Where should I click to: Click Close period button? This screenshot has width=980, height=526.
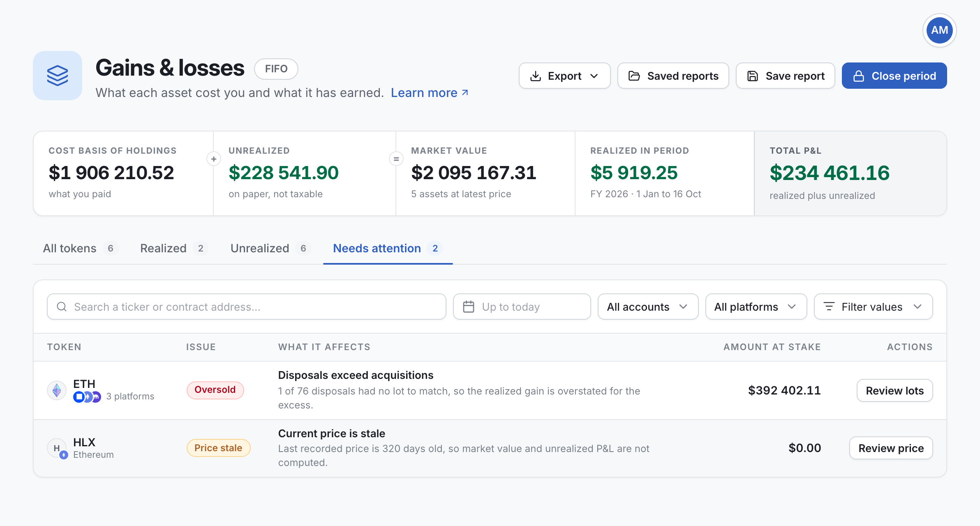pyautogui.click(x=894, y=76)
